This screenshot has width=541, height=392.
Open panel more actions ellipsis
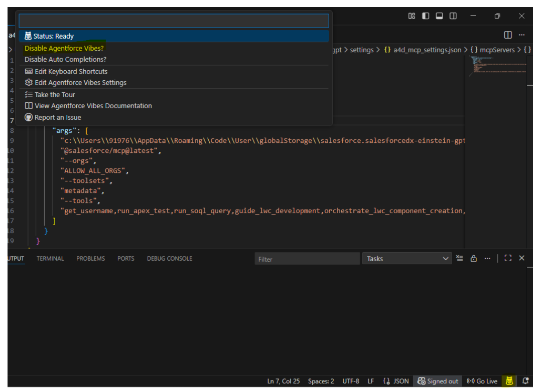pyautogui.click(x=487, y=258)
